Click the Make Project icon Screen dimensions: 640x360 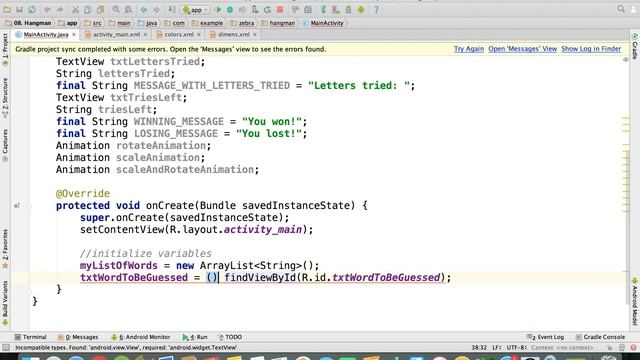coord(172,9)
